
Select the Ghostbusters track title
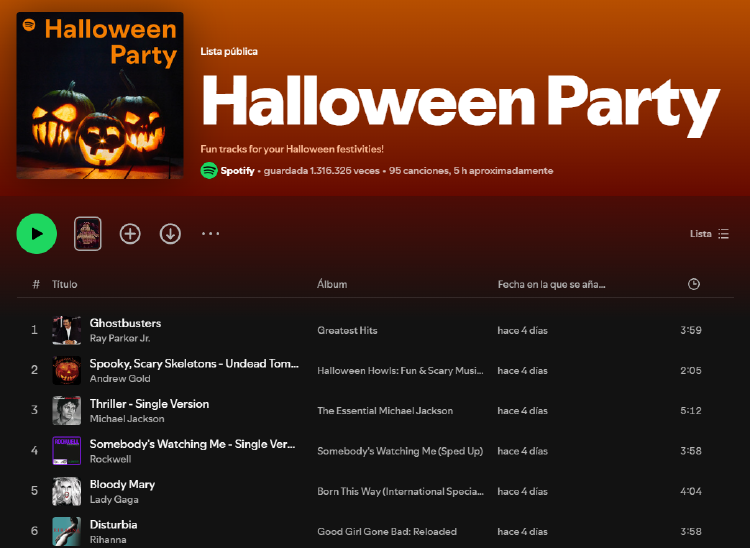[125, 323]
